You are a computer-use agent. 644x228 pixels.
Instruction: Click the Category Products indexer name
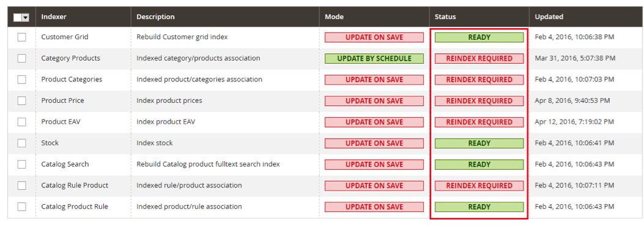(71, 58)
